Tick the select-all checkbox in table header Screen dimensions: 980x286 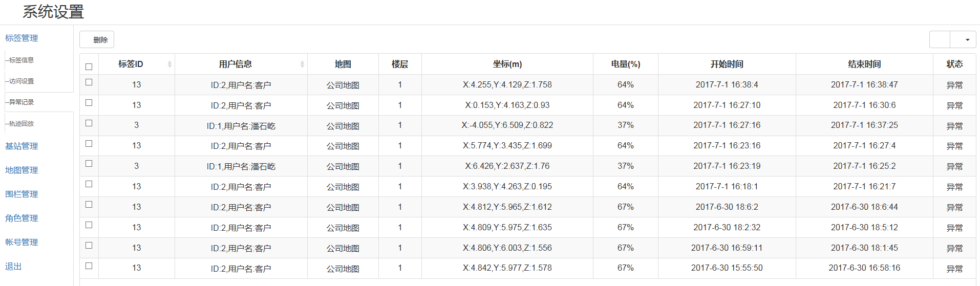pos(89,67)
